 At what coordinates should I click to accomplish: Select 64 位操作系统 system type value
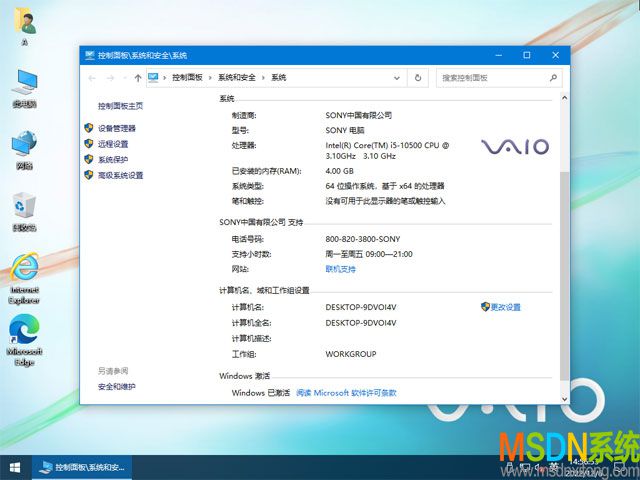click(385, 186)
